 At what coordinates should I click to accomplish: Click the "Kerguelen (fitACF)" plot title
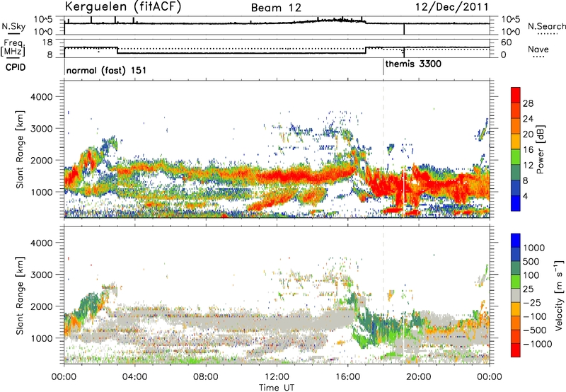point(122,7)
